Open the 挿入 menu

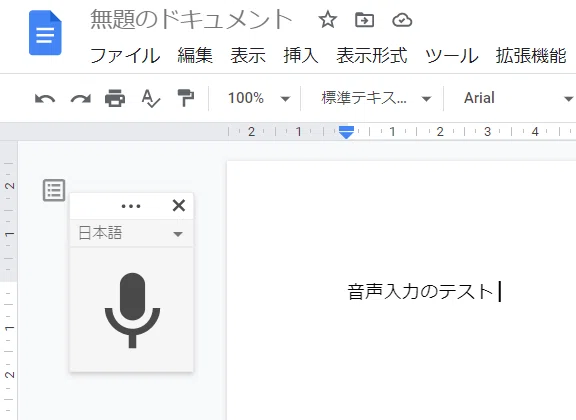[x=301, y=56]
